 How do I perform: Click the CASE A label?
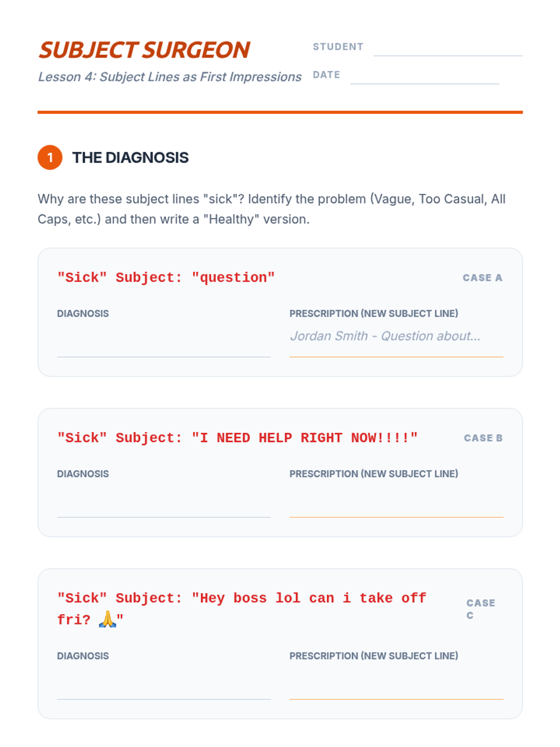[x=483, y=278]
